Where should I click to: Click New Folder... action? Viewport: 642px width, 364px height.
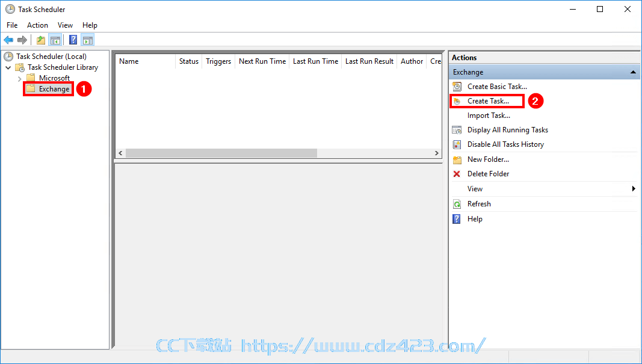[488, 159]
